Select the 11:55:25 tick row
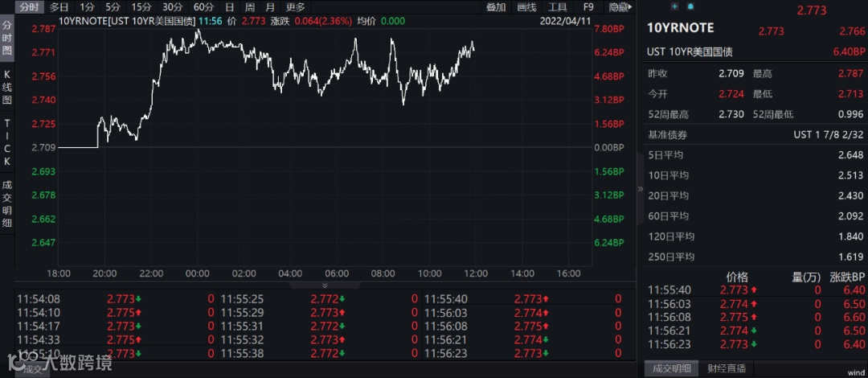 [320, 299]
